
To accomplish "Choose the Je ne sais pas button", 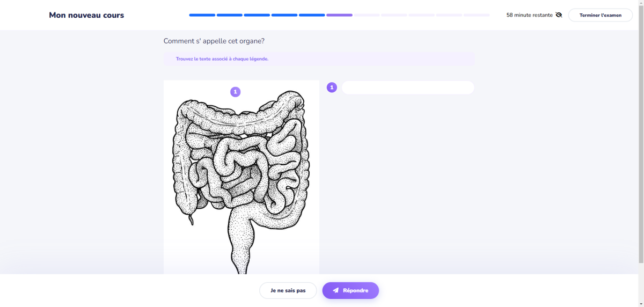I will [x=288, y=290].
